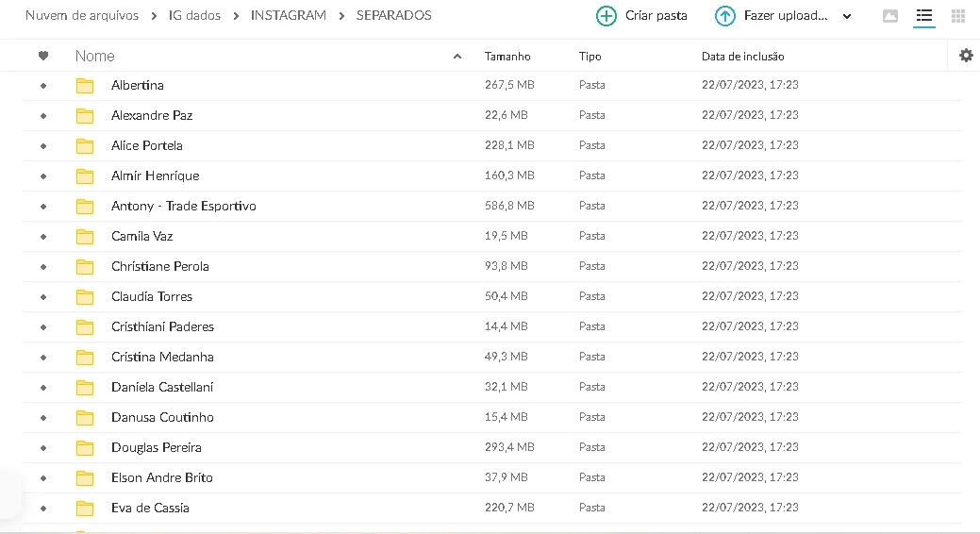
Task: Click the Douglas Pereira folder icon
Action: tap(84, 448)
